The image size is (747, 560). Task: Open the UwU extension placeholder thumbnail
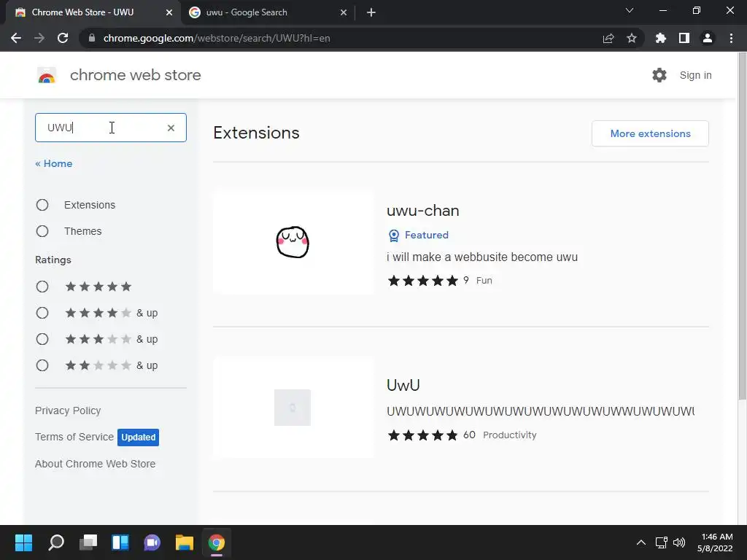(293, 408)
